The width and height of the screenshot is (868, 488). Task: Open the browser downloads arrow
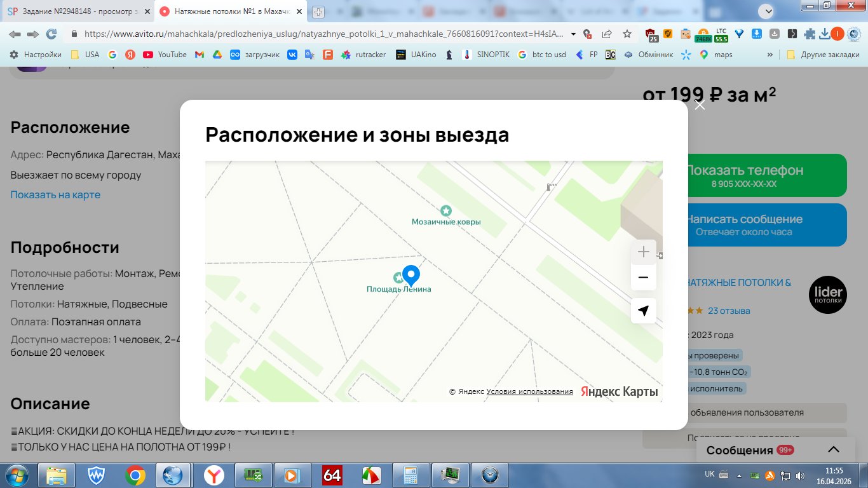(824, 34)
